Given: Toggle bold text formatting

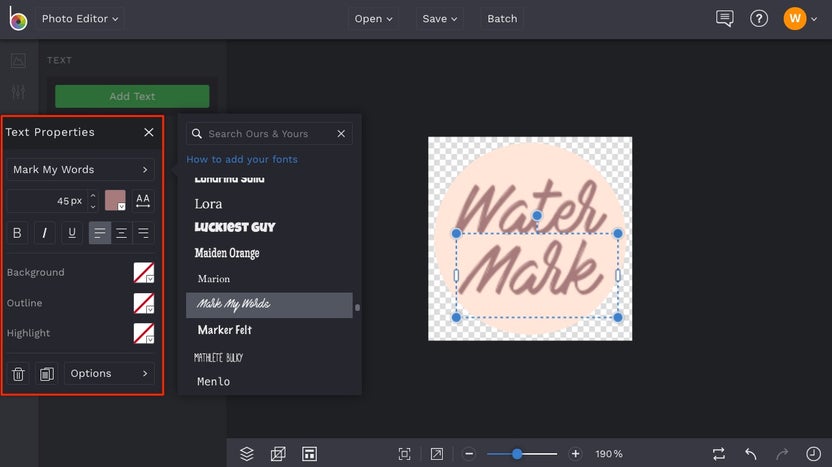Looking at the screenshot, I should (18, 233).
